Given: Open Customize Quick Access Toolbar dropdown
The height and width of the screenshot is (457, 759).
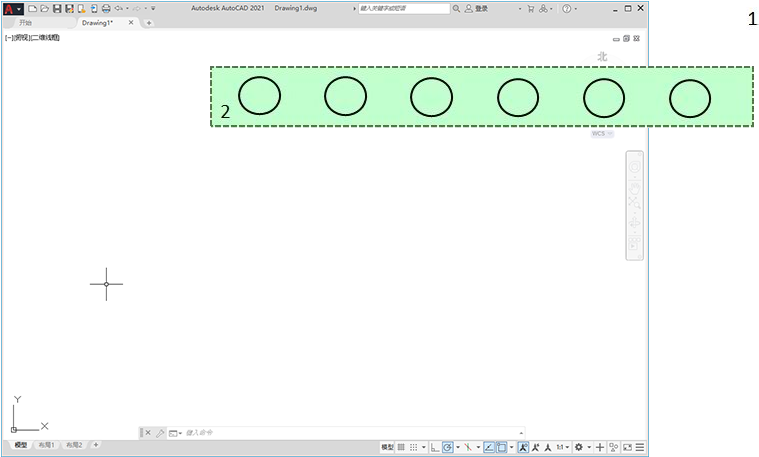Looking at the screenshot, I should click(153, 9).
